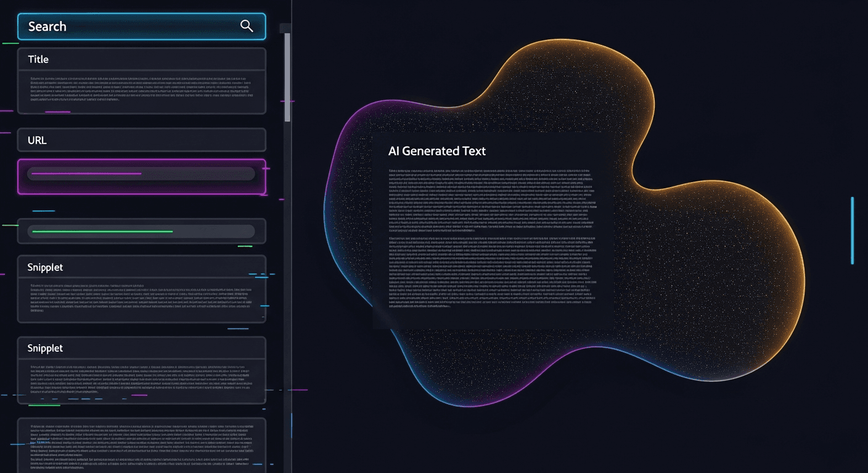The image size is (868, 473).
Task: Select the Search input field
Action: (x=123, y=26)
